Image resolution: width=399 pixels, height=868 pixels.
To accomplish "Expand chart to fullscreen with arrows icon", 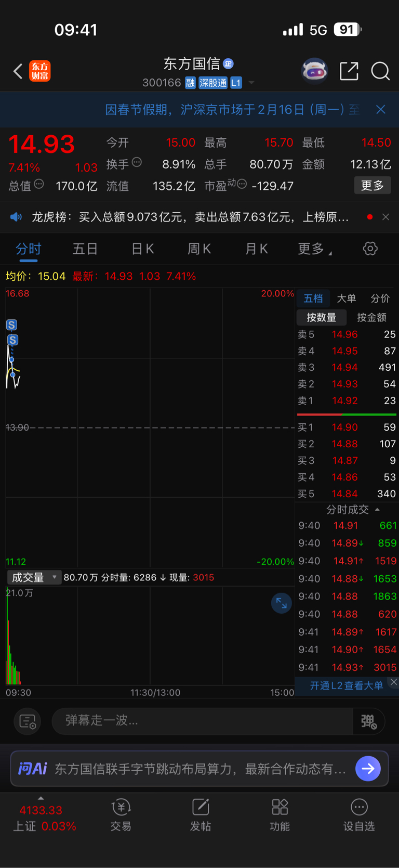I will coord(282,603).
